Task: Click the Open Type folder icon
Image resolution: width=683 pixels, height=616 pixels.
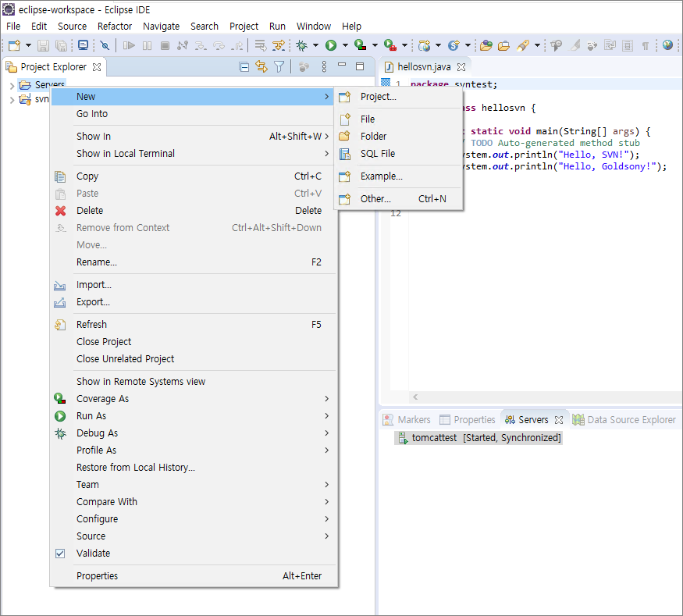Action: click(x=486, y=45)
